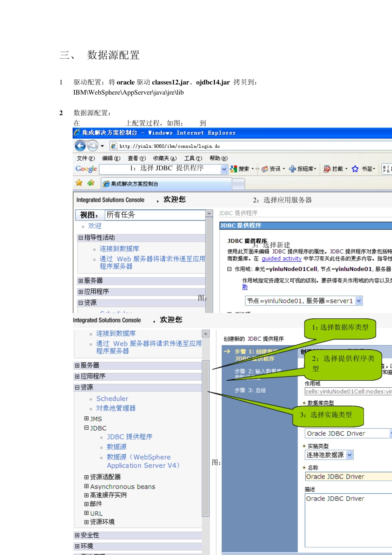Open the Google toolbar search box dropdown arrow
This screenshot has height=555, width=392.
[x=224, y=169]
